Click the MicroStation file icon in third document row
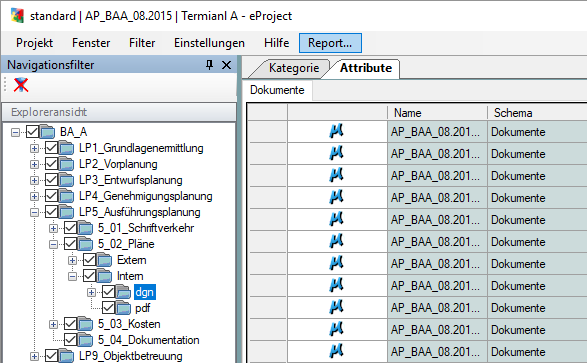The image size is (587, 363). pyautogui.click(x=336, y=176)
